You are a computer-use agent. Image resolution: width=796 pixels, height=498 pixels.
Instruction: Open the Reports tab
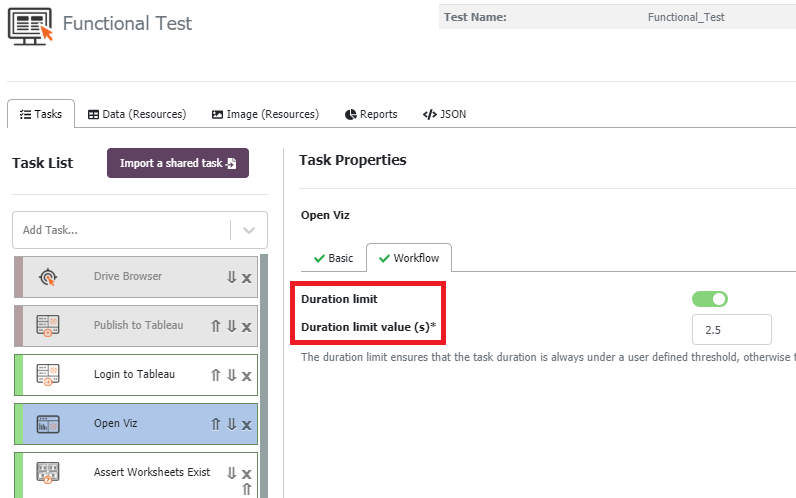(x=371, y=114)
